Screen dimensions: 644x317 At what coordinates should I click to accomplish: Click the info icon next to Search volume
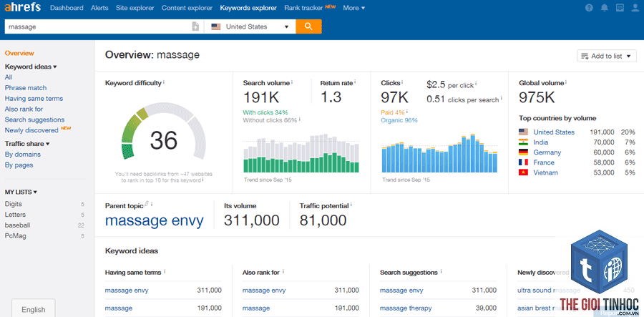[x=292, y=82]
